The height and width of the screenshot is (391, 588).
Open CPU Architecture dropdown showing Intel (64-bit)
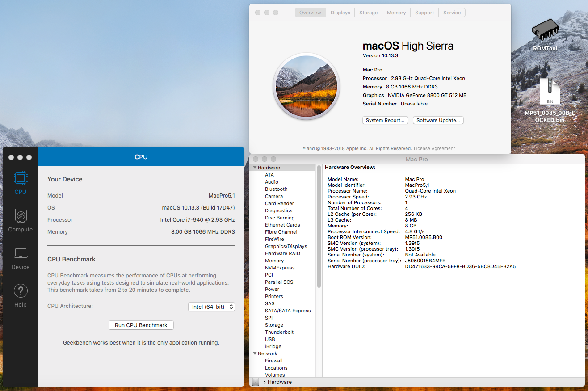(x=211, y=307)
